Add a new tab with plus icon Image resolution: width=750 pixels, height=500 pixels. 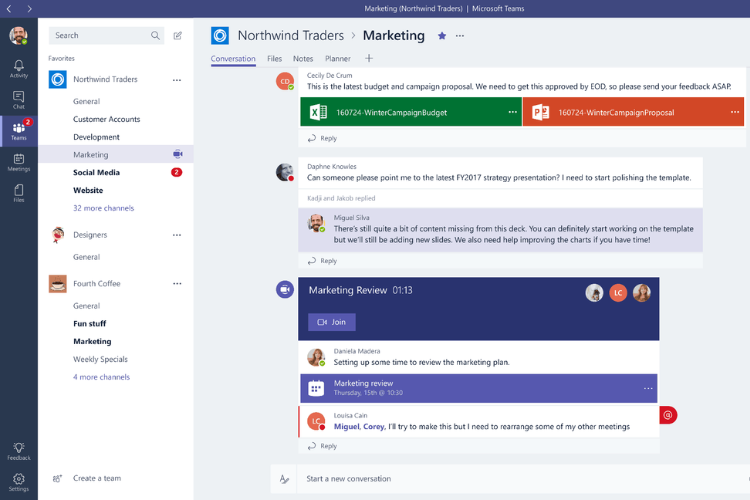point(369,58)
